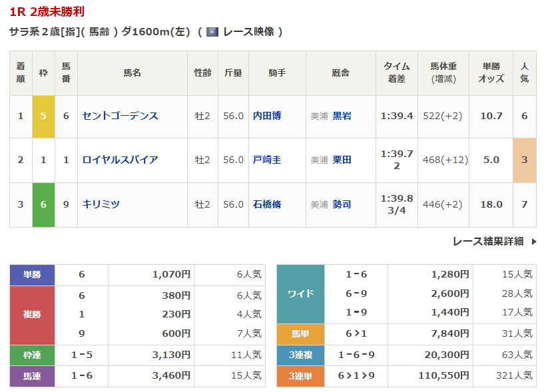The image size is (544, 392).
Task: Click the orange 3連単 payout label
Action: click(x=300, y=376)
